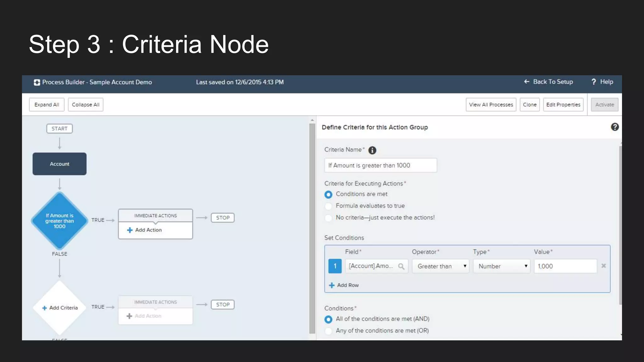Image resolution: width=644 pixels, height=362 pixels.
Task: Select the Account object node
Action: click(x=59, y=164)
